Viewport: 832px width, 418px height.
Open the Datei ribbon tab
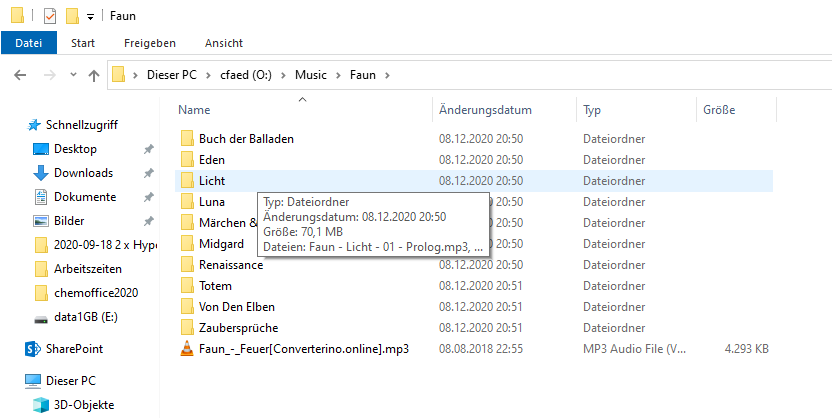(29, 43)
